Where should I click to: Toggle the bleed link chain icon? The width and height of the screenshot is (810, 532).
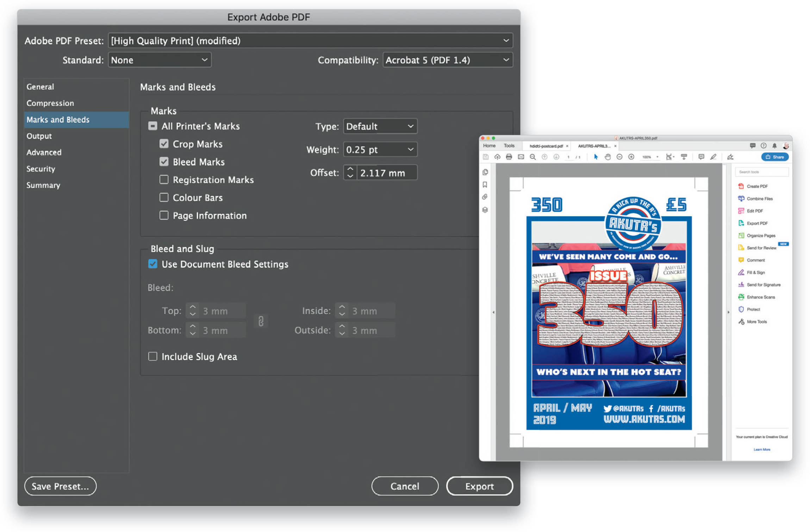(261, 321)
